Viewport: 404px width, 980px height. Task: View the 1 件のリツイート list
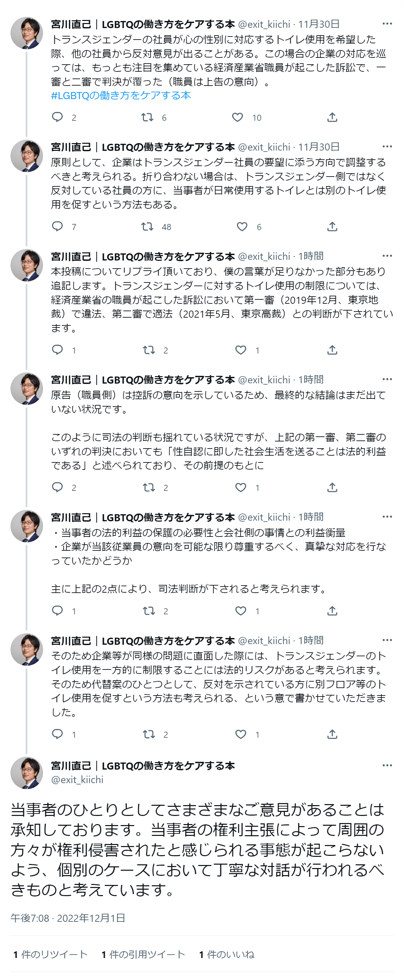[50, 954]
